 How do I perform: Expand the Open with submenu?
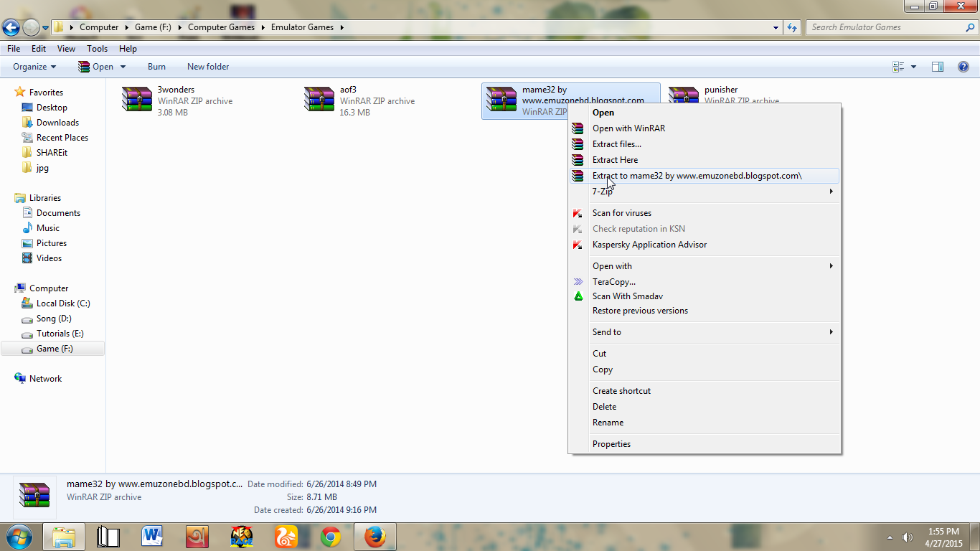[705, 266]
